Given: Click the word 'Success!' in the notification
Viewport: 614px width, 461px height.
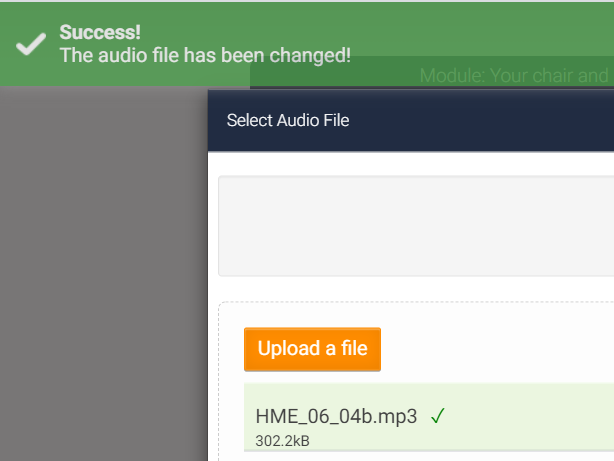Looking at the screenshot, I should pyautogui.click(x=100, y=33).
